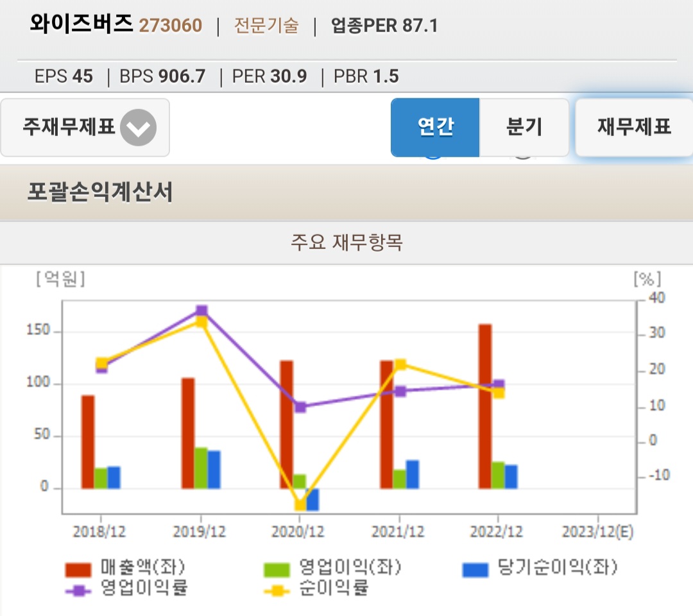Click stock code 273060
Screen dimensions: 693x616
pyautogui.click(x=171, y=26)
